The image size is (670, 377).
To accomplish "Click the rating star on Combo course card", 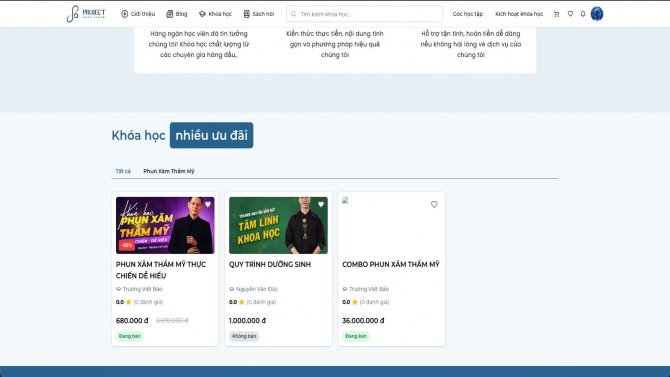I will pos(355,302).
